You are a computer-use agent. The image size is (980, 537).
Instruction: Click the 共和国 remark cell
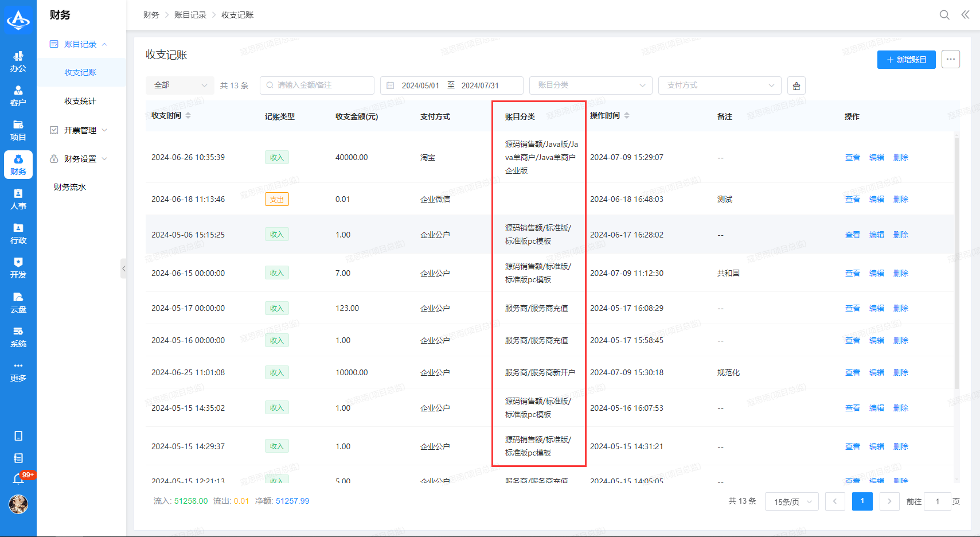pyautogui.click(x=728, y=273)
